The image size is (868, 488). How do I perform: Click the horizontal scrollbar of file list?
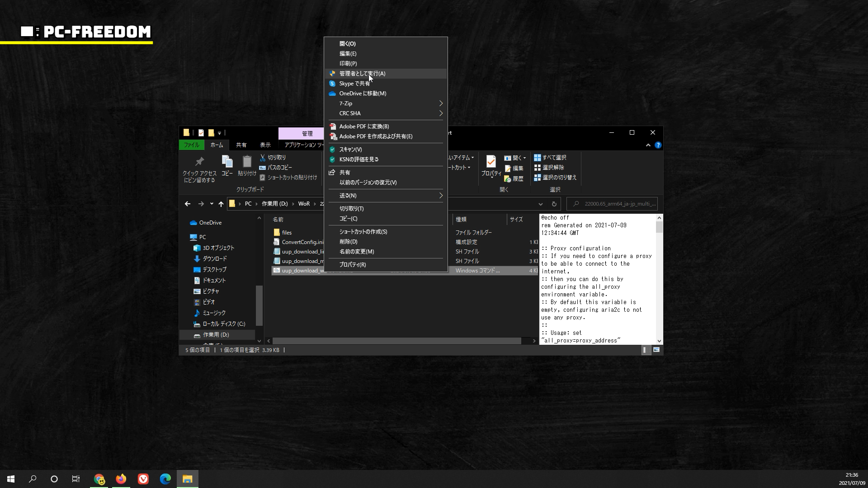(x=396, y=341)
